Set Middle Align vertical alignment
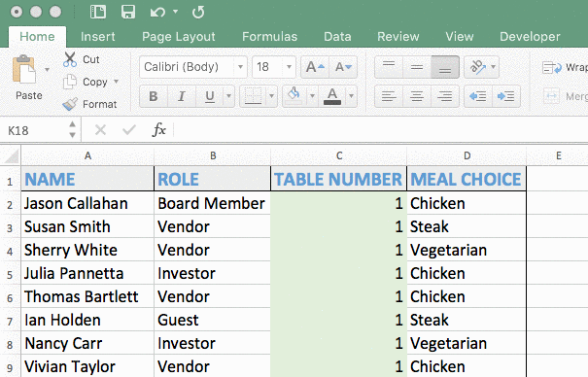This screenshot has height=377, width=588. tap(417, 67)
